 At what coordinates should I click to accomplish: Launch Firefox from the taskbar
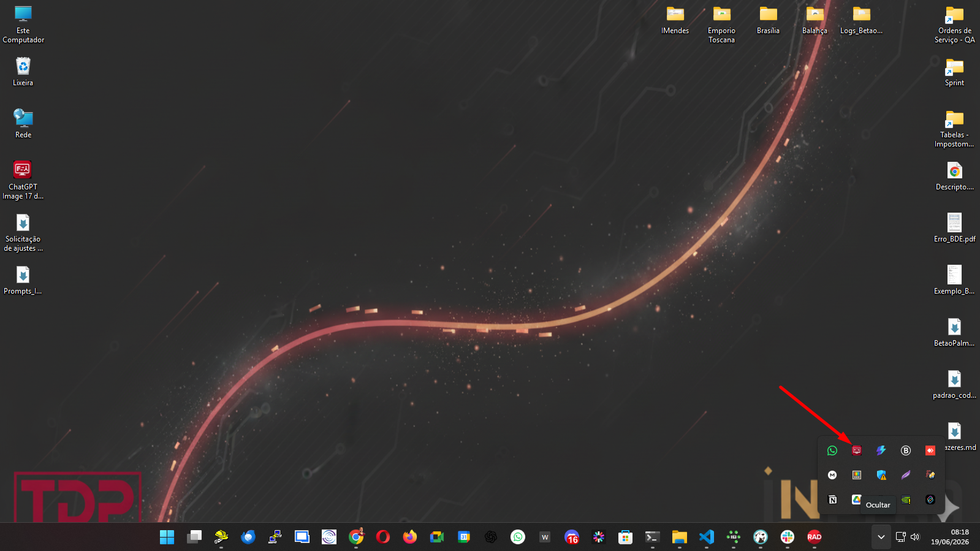coord(410,537)
